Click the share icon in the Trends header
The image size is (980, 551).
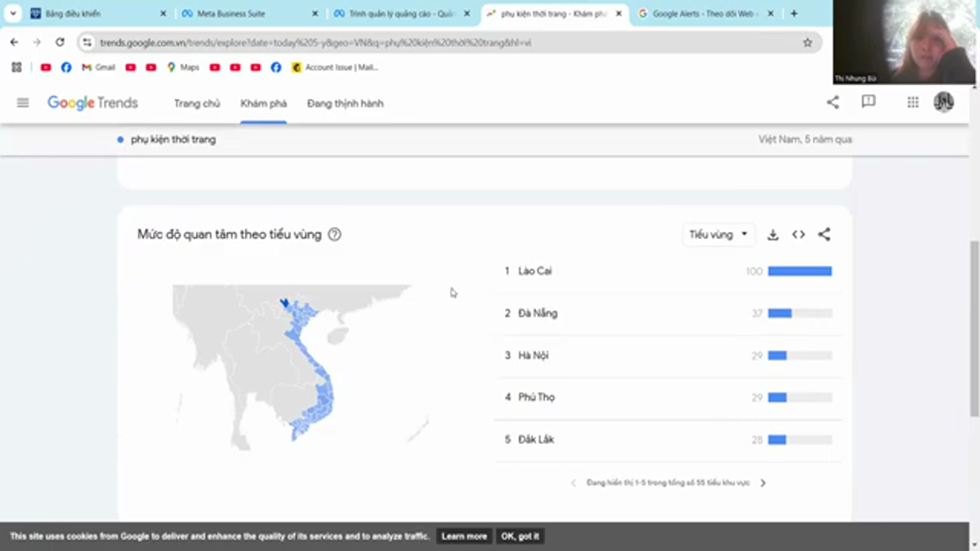[832, 102]
